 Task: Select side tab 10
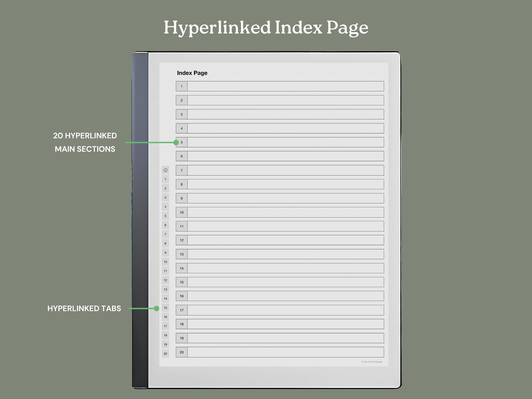point(165,262)
